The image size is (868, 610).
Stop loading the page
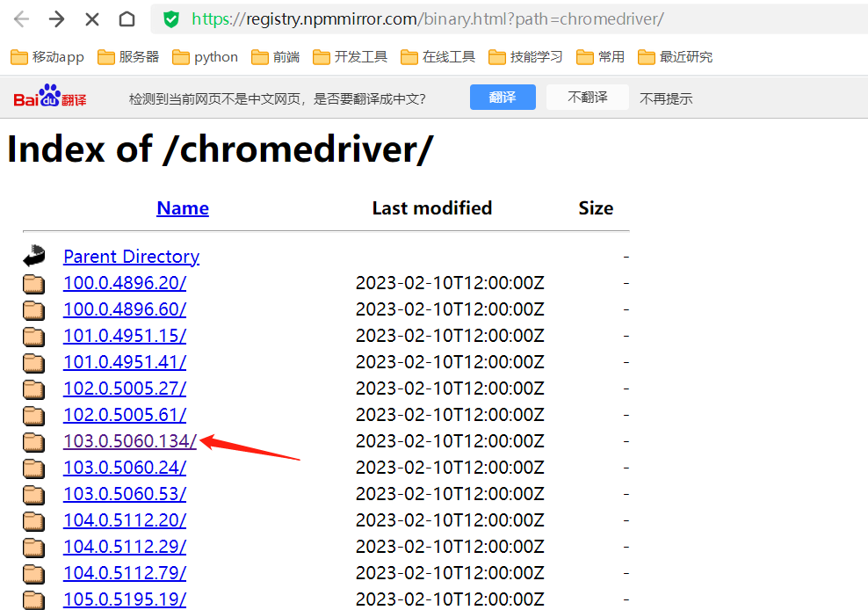(x=92, y=19)
